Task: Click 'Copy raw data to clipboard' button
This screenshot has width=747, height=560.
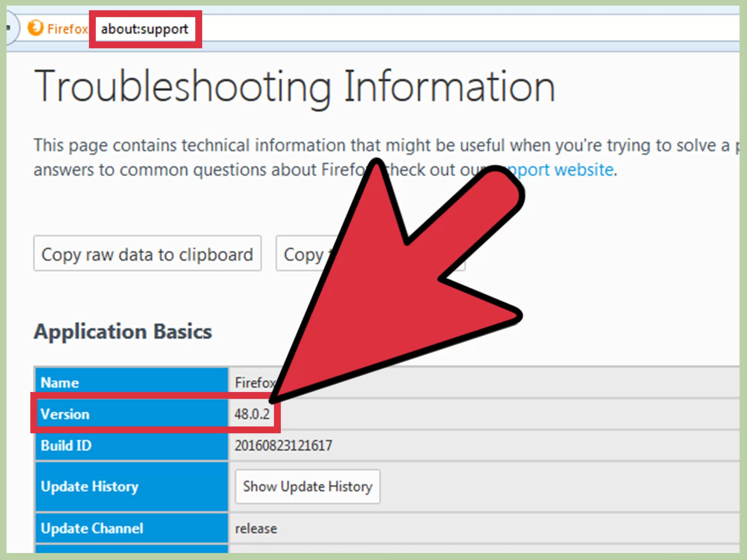Action: pos(147,253)
